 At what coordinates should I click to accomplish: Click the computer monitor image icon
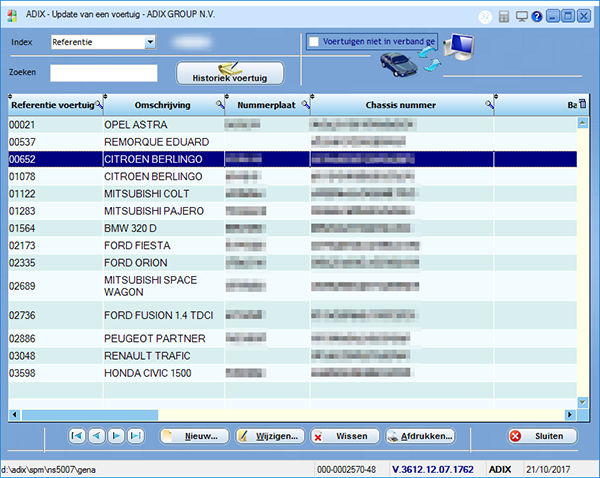pos(460,47)
